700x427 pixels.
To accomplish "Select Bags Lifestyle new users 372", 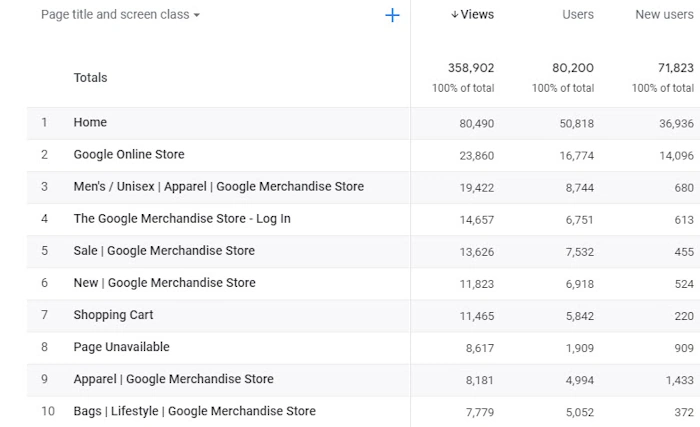I will point(684,413).
